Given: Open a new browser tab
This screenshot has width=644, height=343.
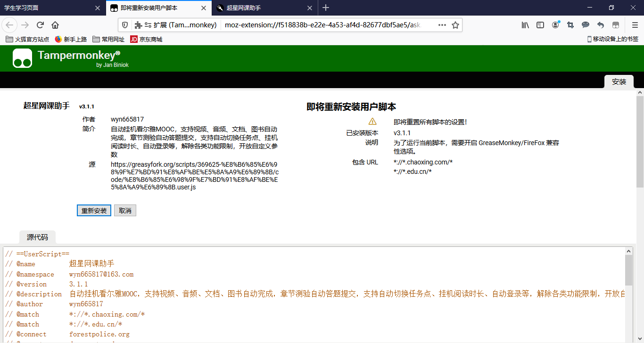Looking at the screenshot, I should coord(326,8).
